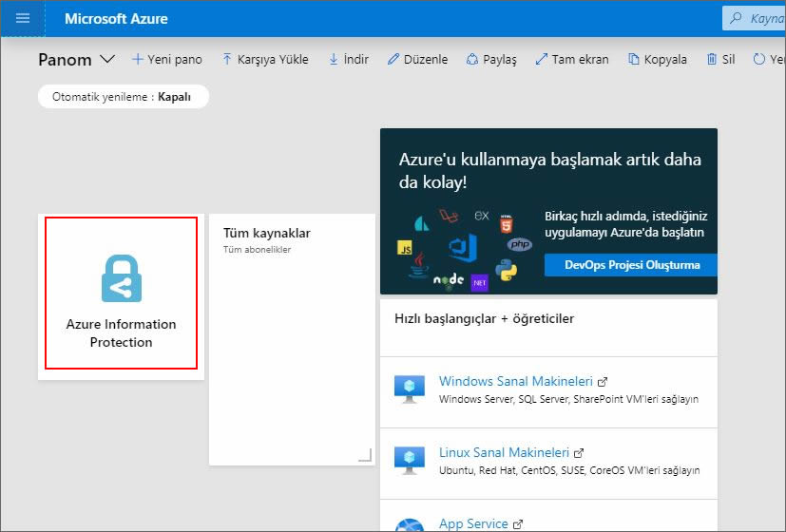Viewport: 786px width, 532px height.
Task: Go to Microsoft Azure home title
Action: [x=116, y=19]
